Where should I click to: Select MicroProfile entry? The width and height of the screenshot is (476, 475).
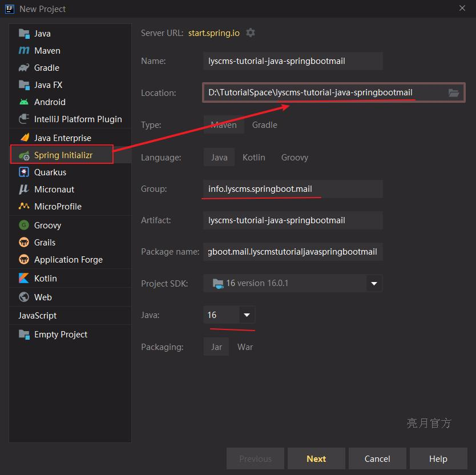coord(70,206)
